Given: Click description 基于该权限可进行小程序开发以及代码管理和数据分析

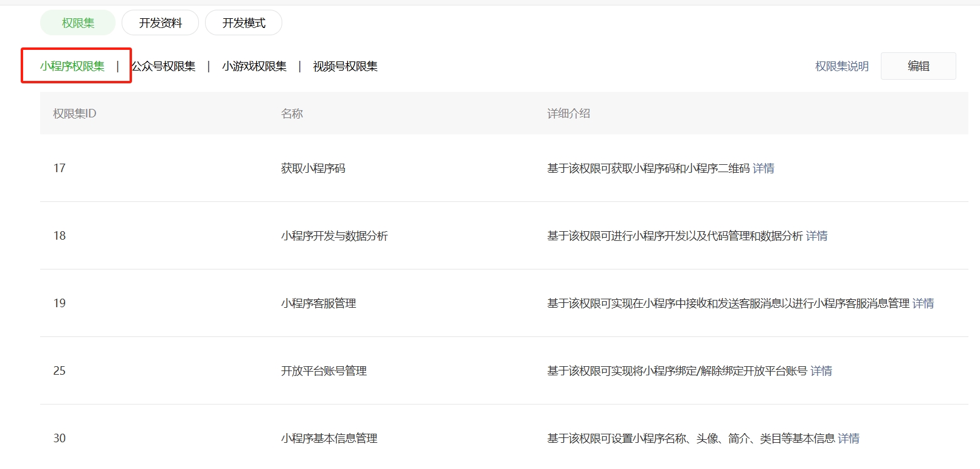Looking at the screenshot, I should click(675, 236).
